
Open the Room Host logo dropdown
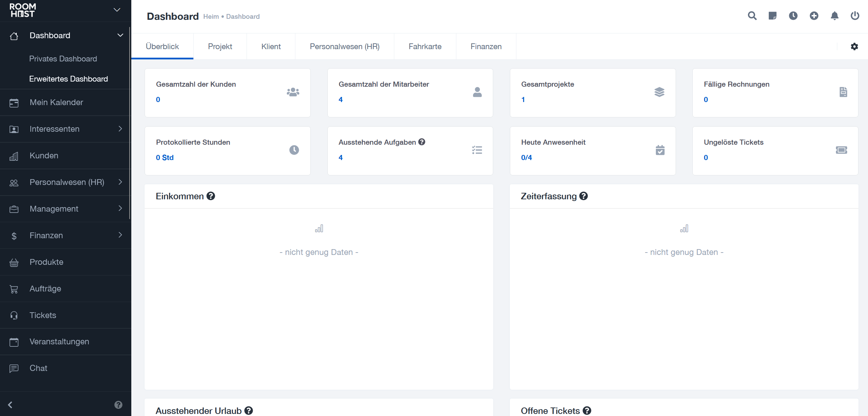117,10
